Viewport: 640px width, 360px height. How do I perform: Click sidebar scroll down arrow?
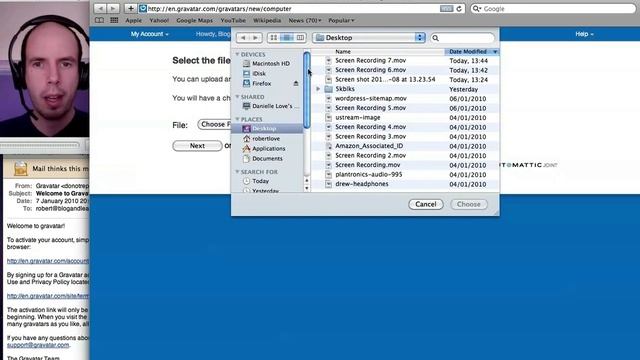click(x=307, y=188)
